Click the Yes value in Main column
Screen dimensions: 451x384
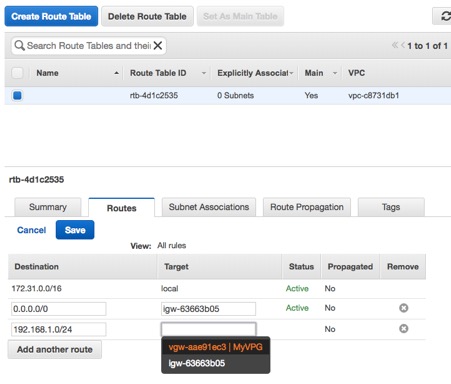click(311, 95)
